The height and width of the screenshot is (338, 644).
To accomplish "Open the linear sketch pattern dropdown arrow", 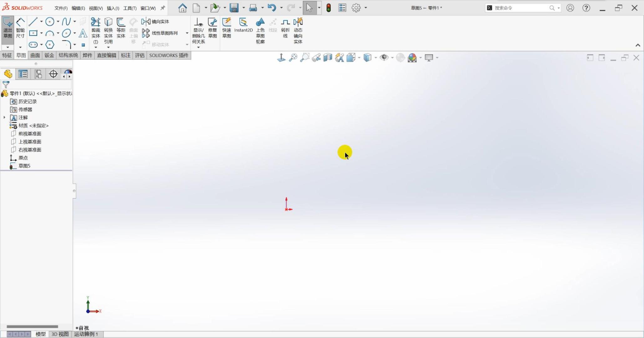I will (187, 33).
